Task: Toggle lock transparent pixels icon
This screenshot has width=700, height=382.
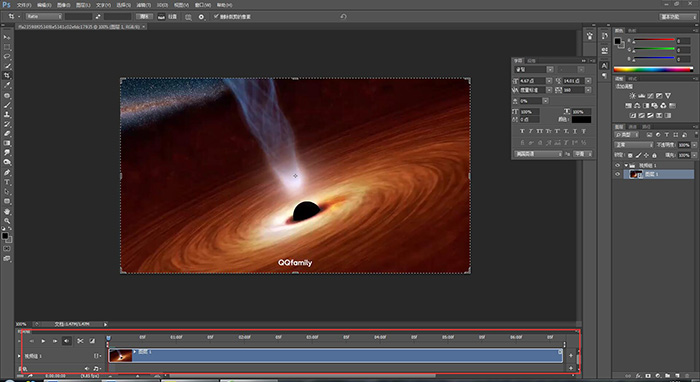Action: (x=630, y=155)
